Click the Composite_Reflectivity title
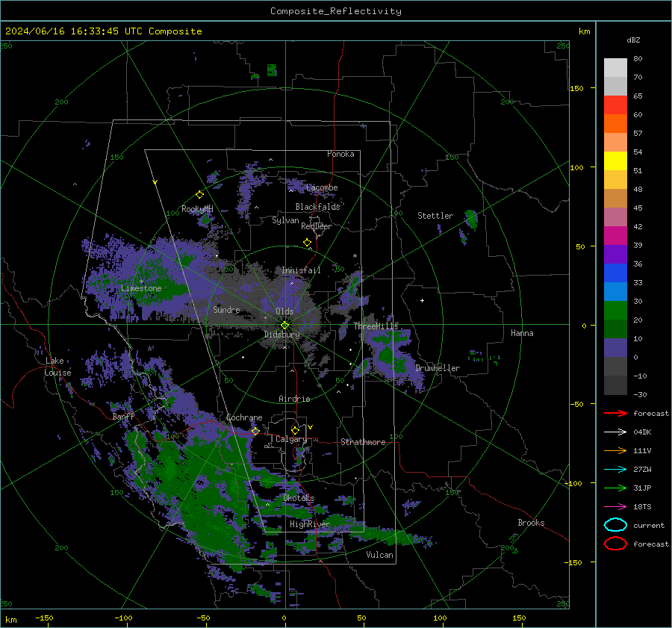 point(335,11)
